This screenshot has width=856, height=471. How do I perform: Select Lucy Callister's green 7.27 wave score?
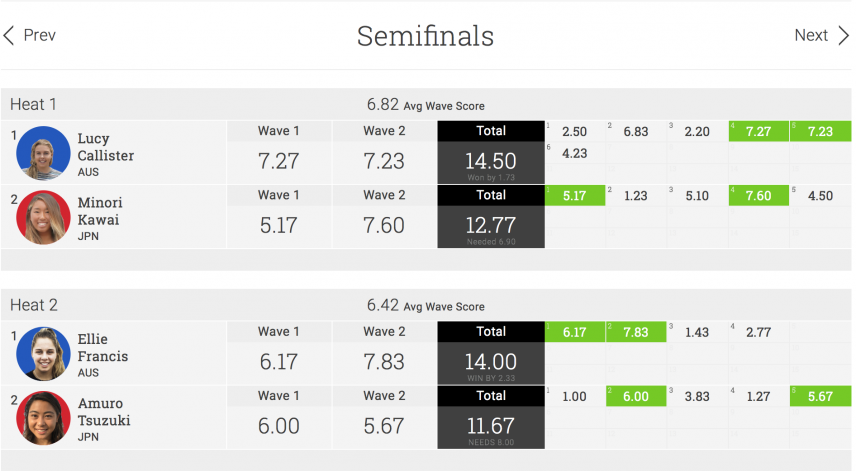coord(759,132)
